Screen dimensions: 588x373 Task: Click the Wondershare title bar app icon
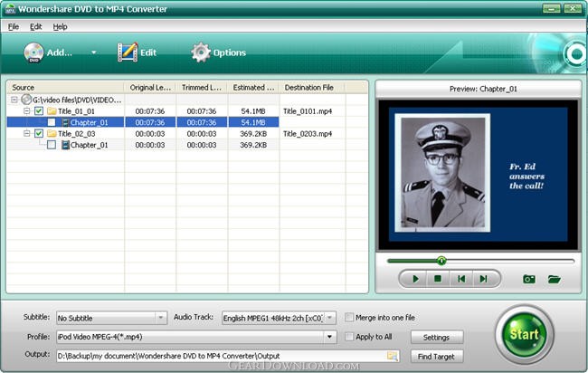10,9
